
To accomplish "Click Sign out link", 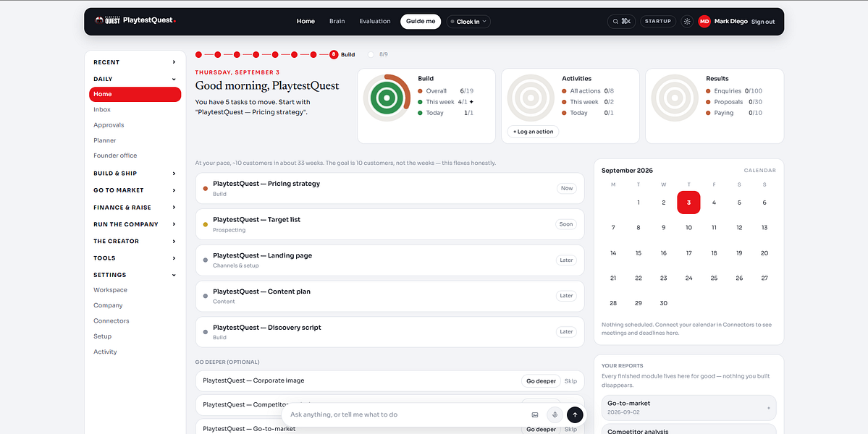I will tap(763, 22).
